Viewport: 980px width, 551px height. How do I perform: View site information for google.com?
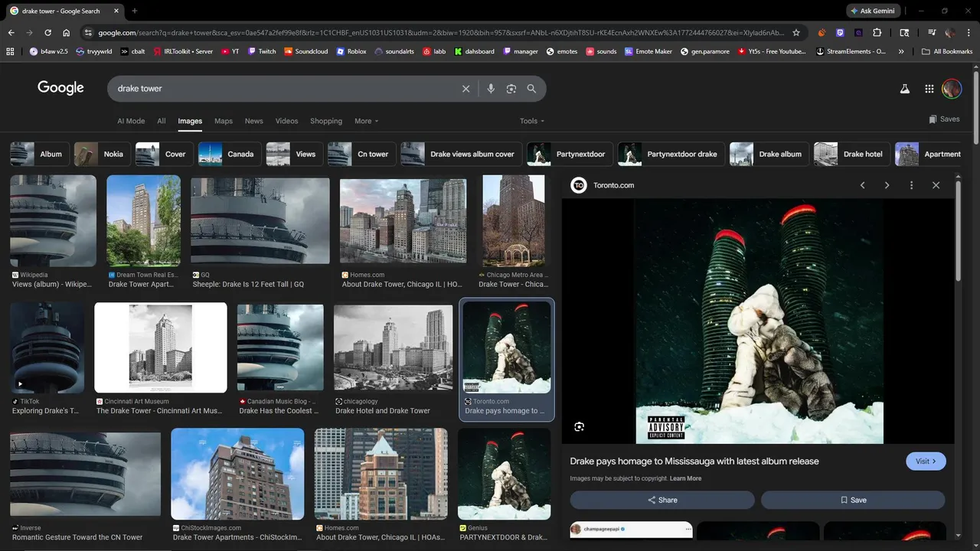click(x=87, y=33)
